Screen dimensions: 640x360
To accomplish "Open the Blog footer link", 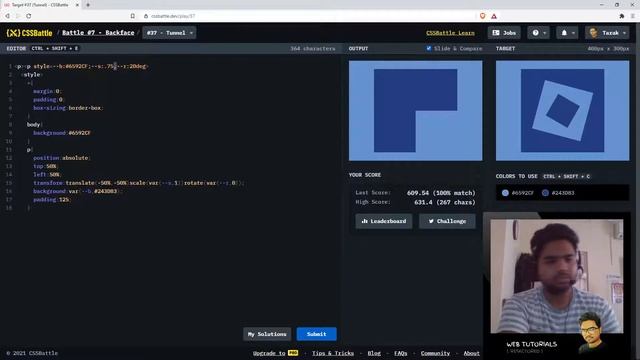I will (x=374, y=353).
